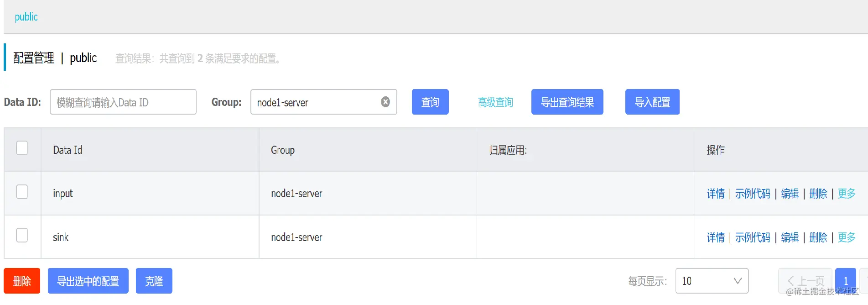
Task: Click 删除 link in the input row
Action: coord(818,194)
